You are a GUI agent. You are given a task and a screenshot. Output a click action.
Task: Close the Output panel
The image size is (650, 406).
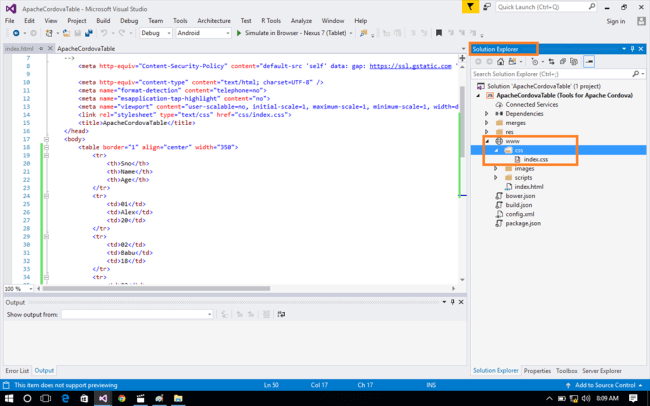pos(459,301)
